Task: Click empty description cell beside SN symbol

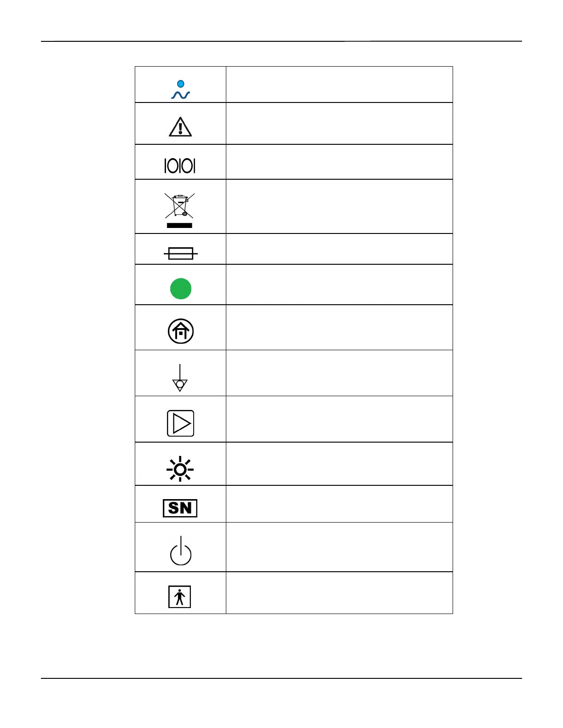Action: [x=339, y=504]
